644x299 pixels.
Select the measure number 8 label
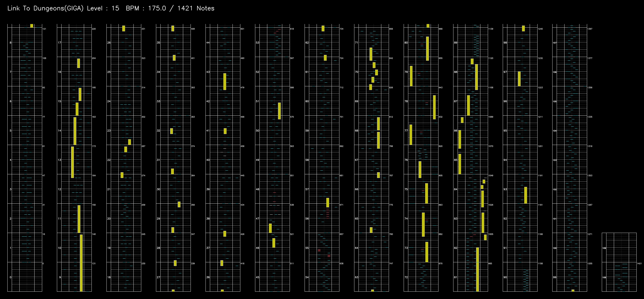(x=10, y=43)
